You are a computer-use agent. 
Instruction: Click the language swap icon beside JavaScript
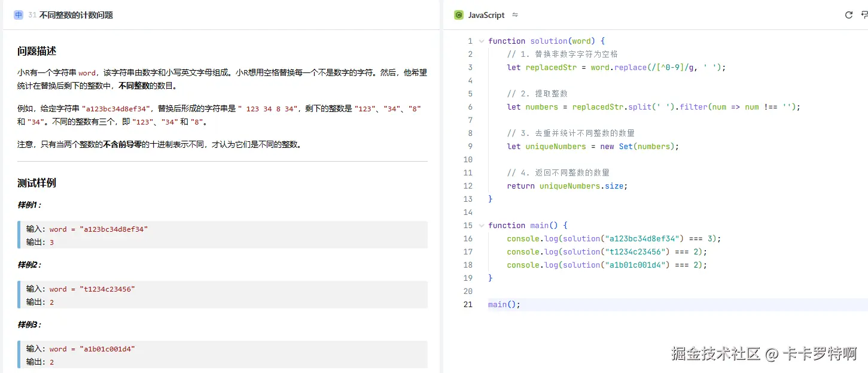(514, 15)
